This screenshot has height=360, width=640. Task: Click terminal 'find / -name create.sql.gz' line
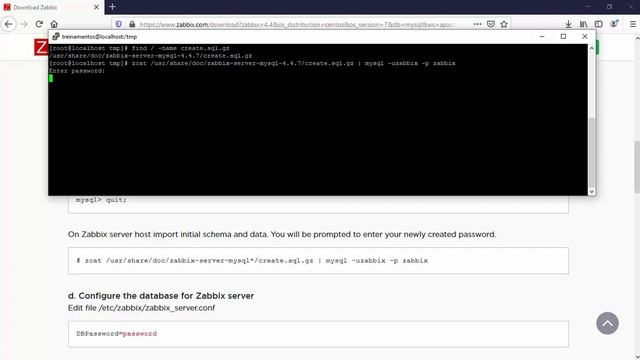point(139,48)
